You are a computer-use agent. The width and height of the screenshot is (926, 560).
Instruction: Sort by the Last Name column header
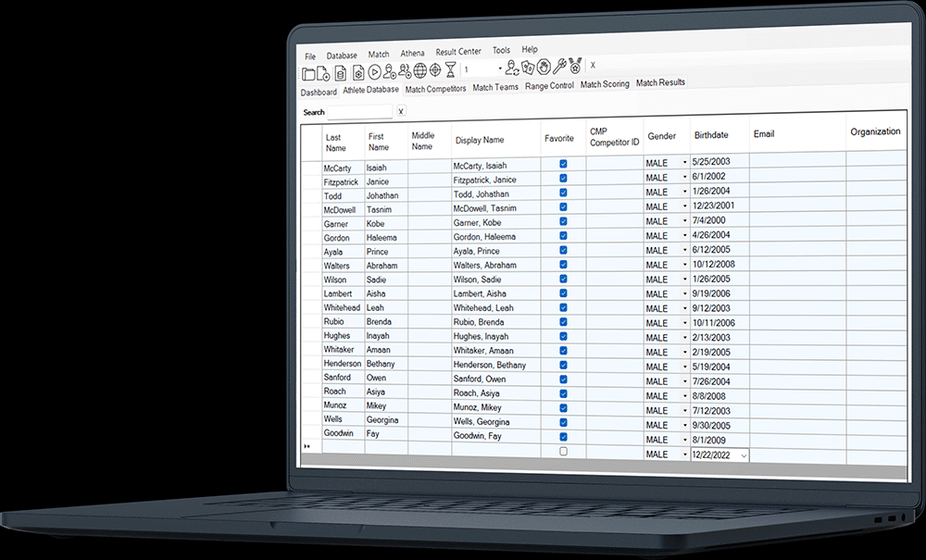344,143
